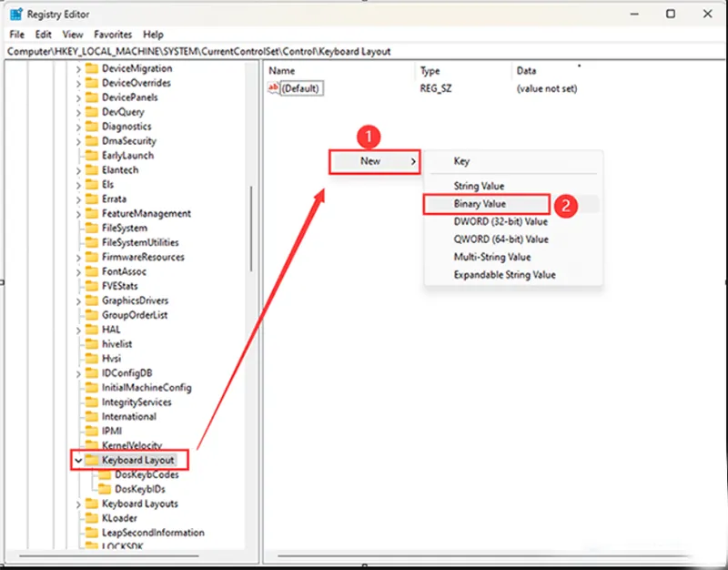This screenshot has width=728, height=570.
Task: Click the Elantech key folder icon
Action: (91, 169)
